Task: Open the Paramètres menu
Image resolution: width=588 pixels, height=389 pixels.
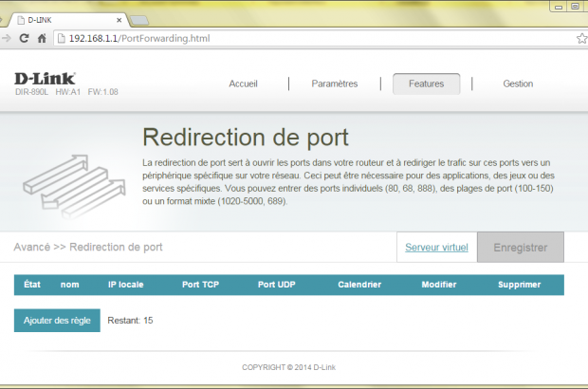Action: (334, 83)
